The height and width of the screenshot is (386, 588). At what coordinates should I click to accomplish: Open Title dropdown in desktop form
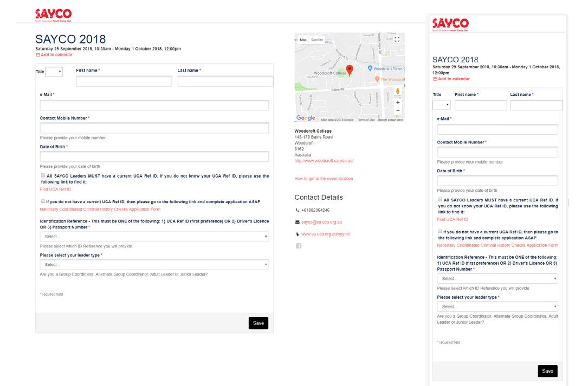54,71
